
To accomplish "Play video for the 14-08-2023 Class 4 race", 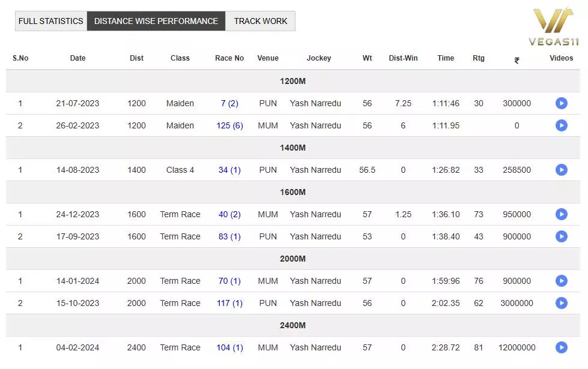I will coord(562,170).
